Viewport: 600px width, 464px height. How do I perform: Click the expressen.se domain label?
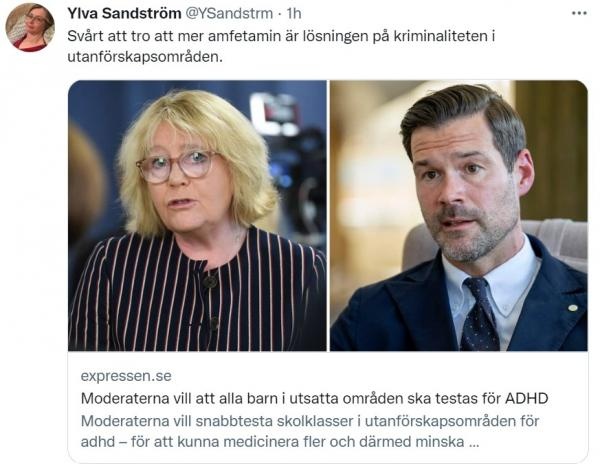point(126,376)
